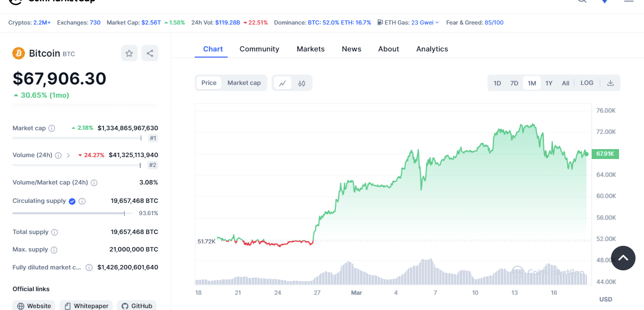Click the $1,334,865,967,630 market cap value
The height and width of the screenshot is (310, 644).
[128, 128]
